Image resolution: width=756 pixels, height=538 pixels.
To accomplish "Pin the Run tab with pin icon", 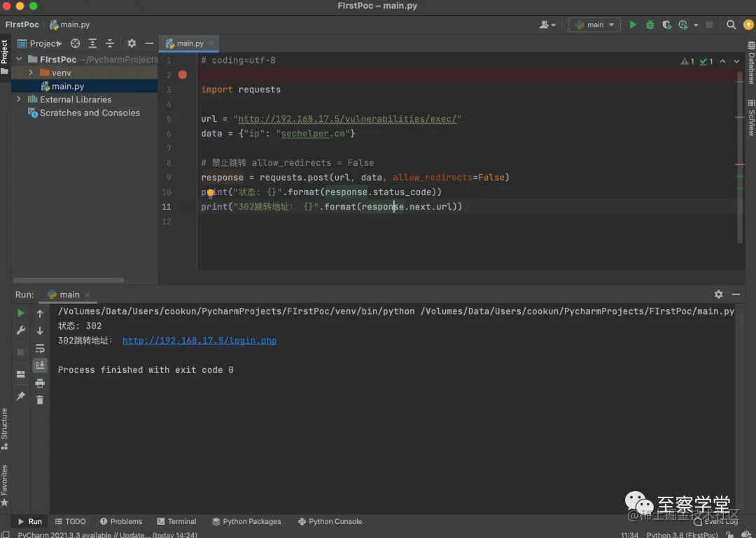I will 21,396.
